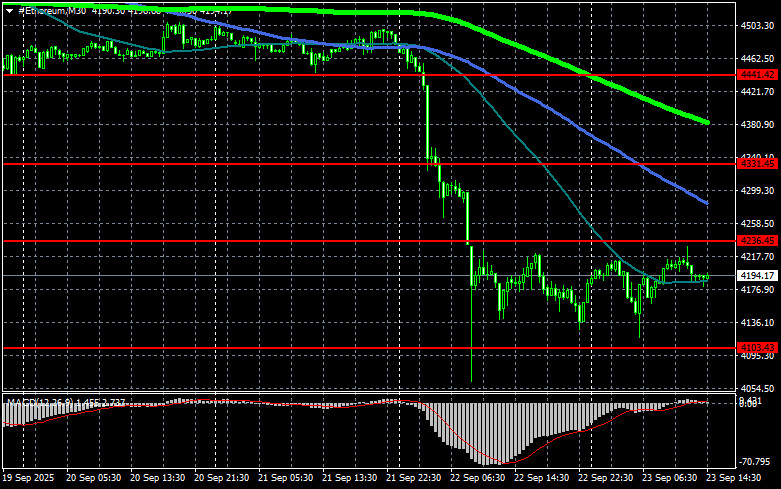Click the 4380.90 price scale value
Image resolution: width=781 pixels, height=489 pixels.
click(x=758, y=124)
